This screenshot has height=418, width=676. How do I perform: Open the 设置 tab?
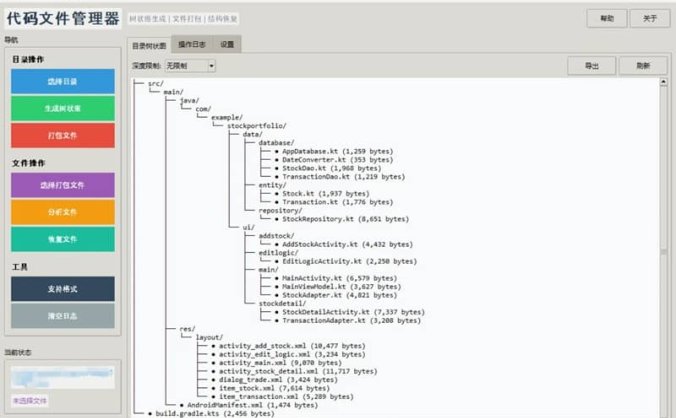(x=228, y=45)
